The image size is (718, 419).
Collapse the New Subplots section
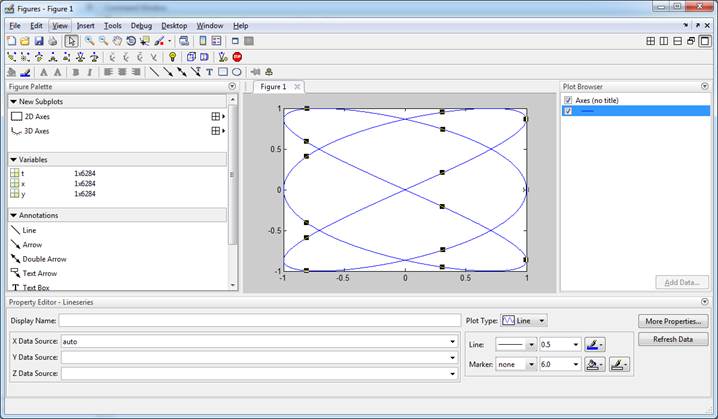pyautogui.click(x=13, y=101)
